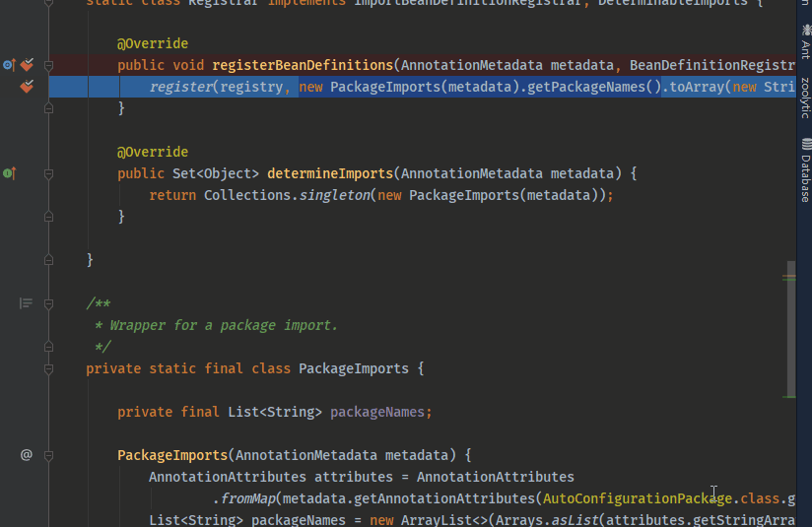Image resolution: width=812 pixels, height=527 pixels.
Task: Click PackageImports in class declaration
Action: pyautogui.click(x=354, y=368)
